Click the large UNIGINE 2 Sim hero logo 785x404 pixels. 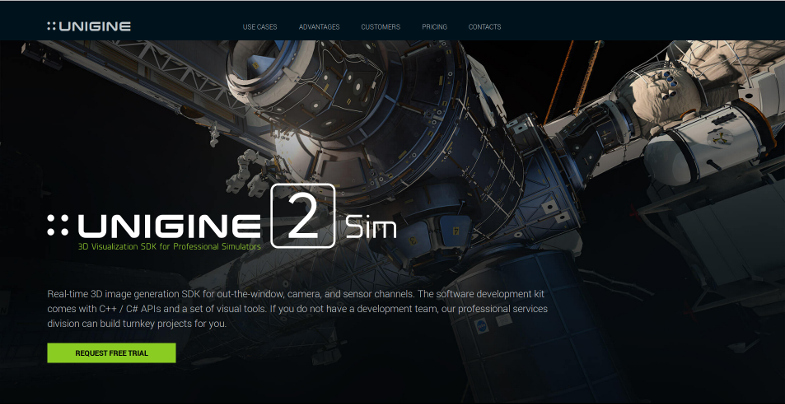(222, 216)
